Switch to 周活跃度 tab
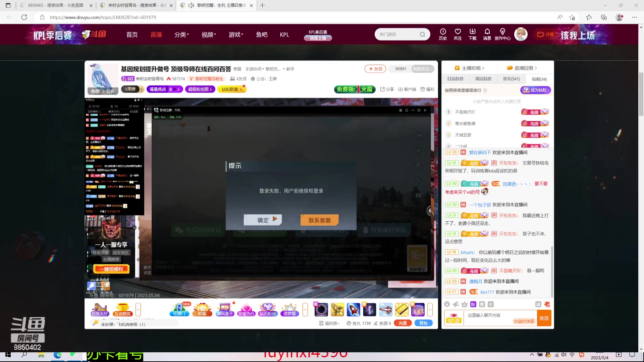This screenshot has height=362, width=644. (x=483, y=79)
